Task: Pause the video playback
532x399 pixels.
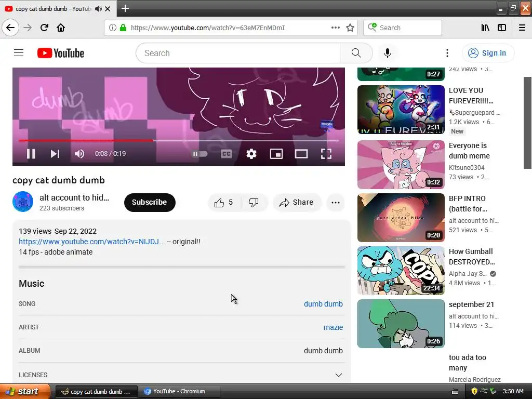Action: pyautogui.click(x=31, y=154)
